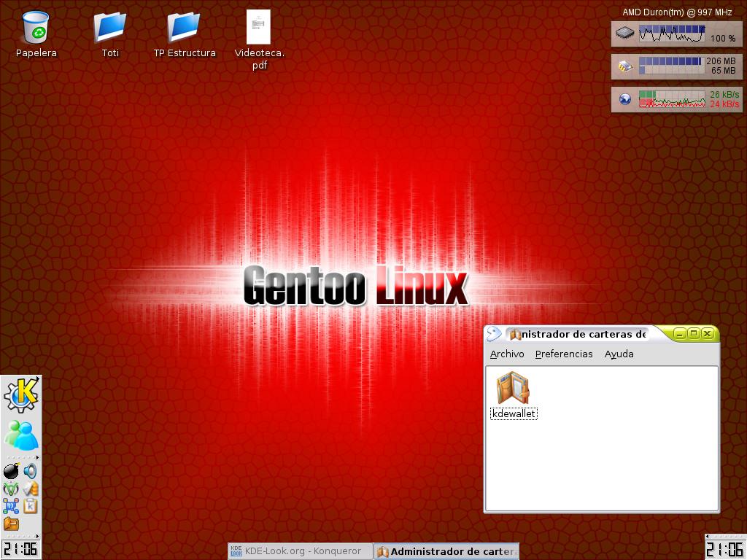Click the memory usage bar
This screenshot has height=560, width=747.
click(672, 66)
